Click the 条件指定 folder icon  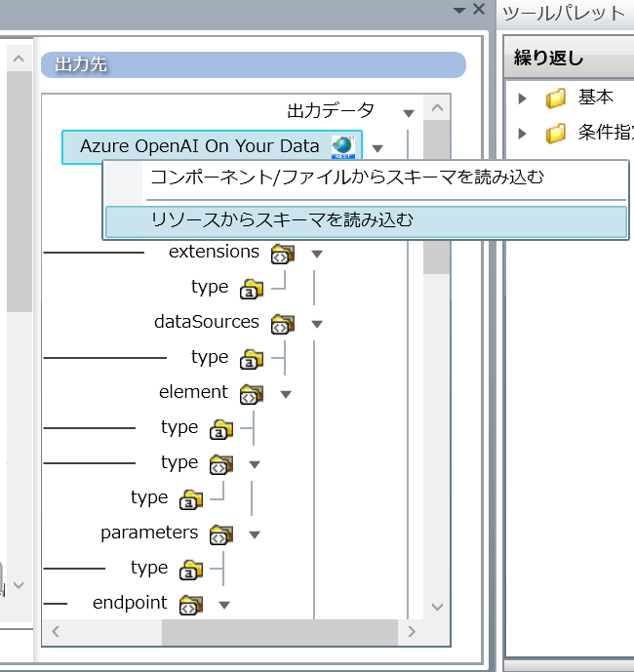556,134
